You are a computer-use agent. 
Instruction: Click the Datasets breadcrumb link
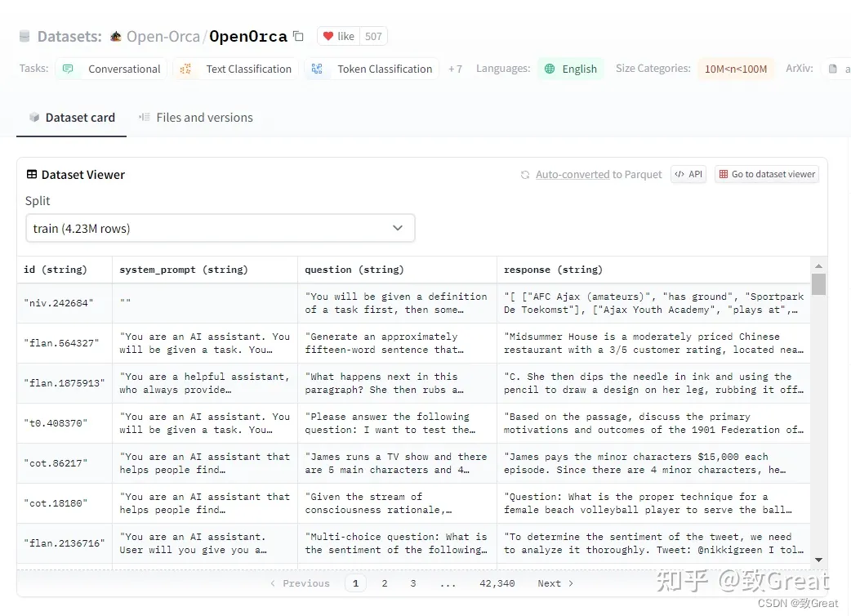tap(69, 37)
